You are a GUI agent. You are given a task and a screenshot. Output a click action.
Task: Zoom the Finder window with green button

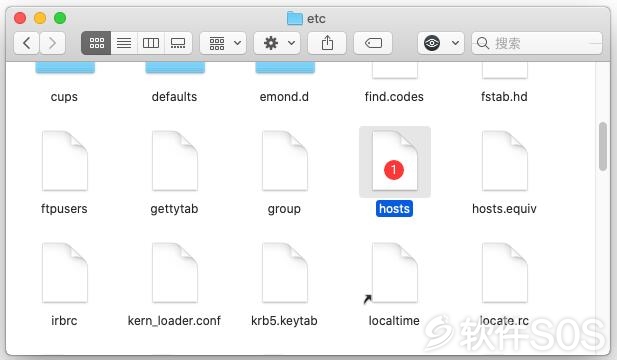[x=60, y=18]
